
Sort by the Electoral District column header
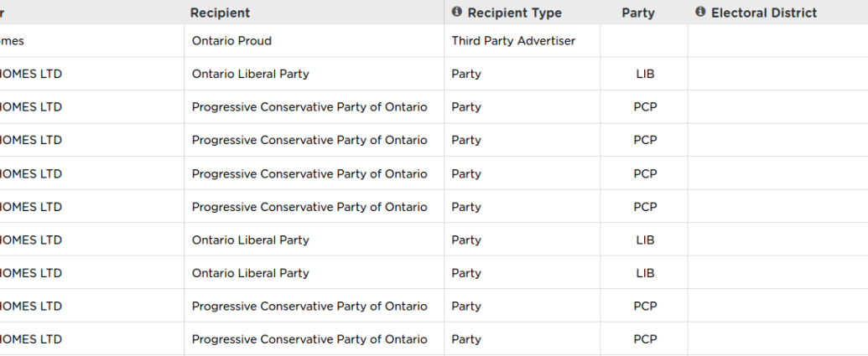tap(763, 13)
